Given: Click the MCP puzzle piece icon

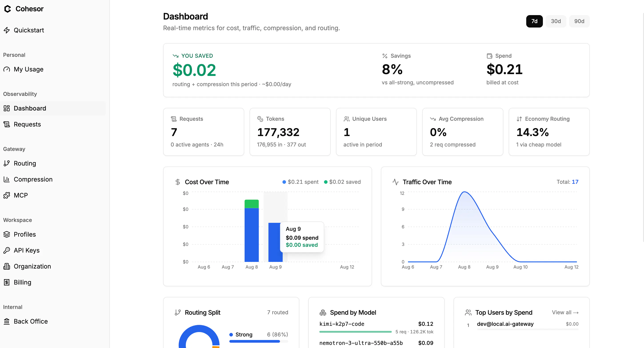Looking at the screenshot, I should (x=7, y=195).
